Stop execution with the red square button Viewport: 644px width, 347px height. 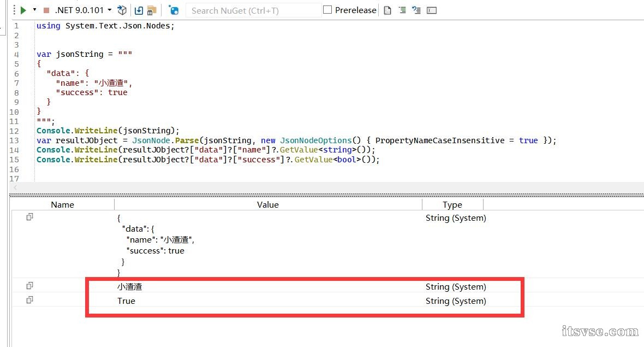point(46,10)
